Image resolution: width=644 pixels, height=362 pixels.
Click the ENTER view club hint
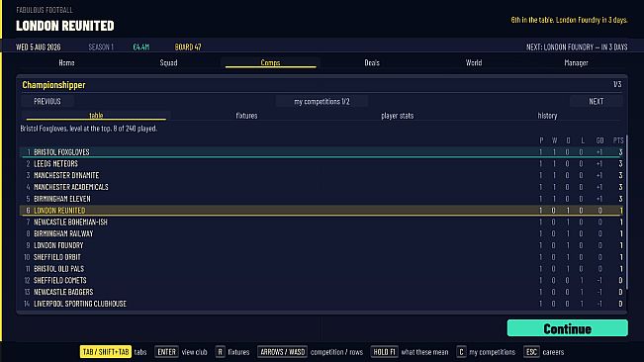coord(181,352)
